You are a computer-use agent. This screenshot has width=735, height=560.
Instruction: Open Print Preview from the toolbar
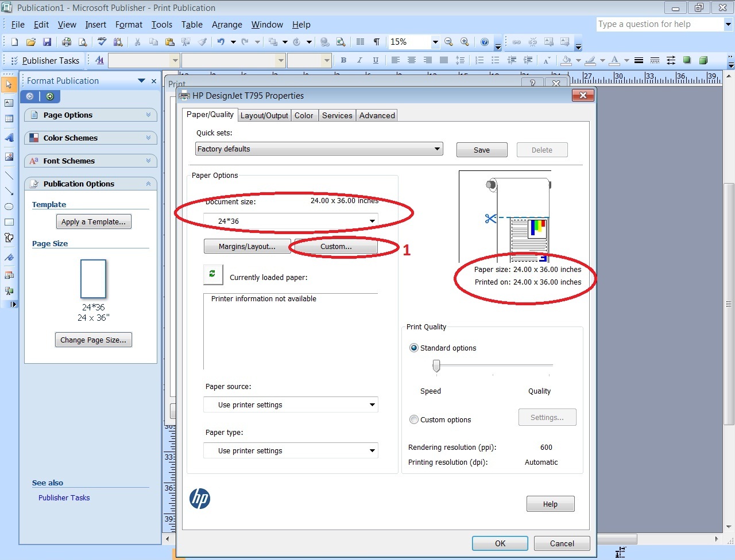coord(83,42)
